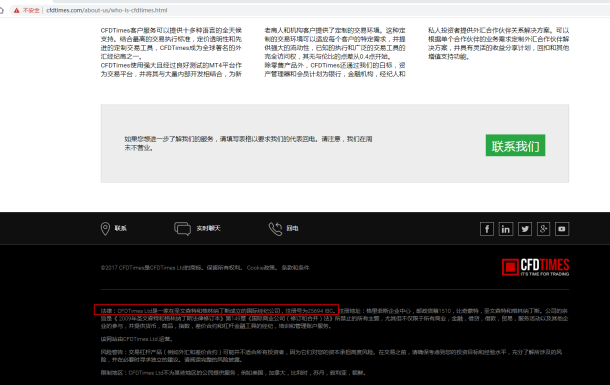
Task: Select the 该网站由CFDTimes Ltd运营 footer line
Action: click(137, 339)
